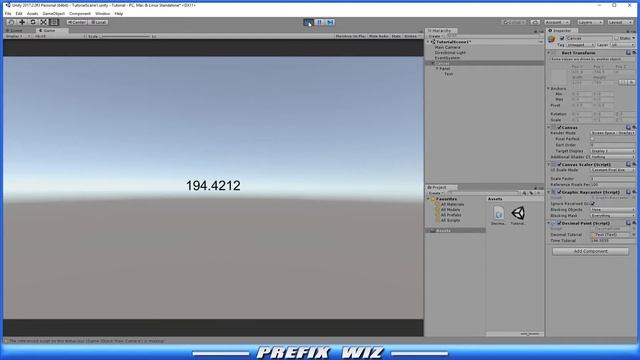
Task: Select the Rect Transform tool
Action: (x=54, y=22)
